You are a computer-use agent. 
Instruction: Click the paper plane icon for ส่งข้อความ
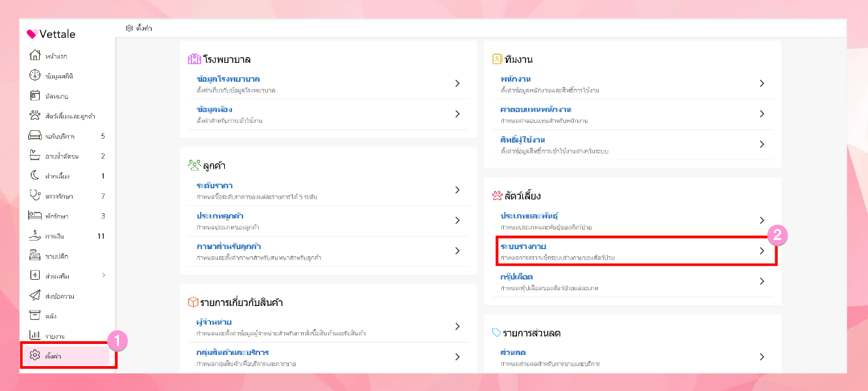coord(35,296)
